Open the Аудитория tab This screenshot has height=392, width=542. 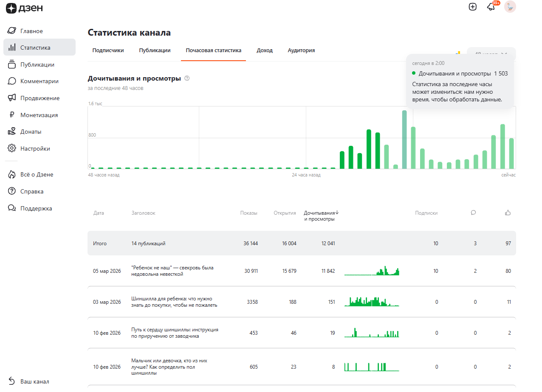(301, 50)
